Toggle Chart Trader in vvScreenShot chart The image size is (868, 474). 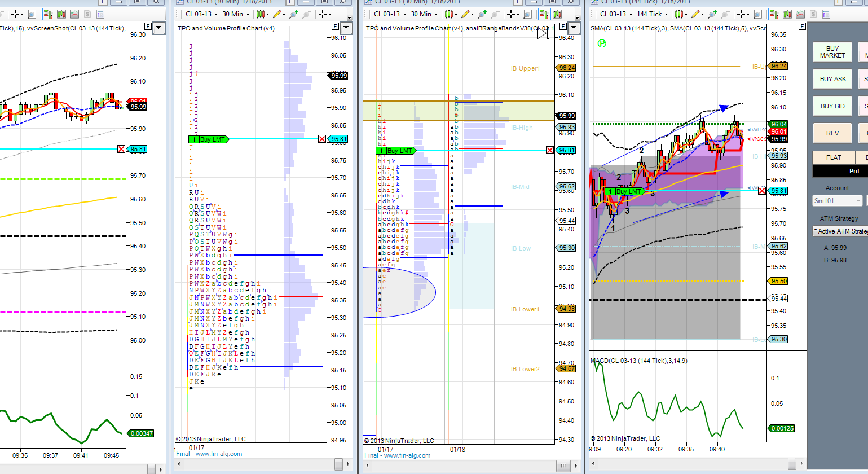click(48, 14)
